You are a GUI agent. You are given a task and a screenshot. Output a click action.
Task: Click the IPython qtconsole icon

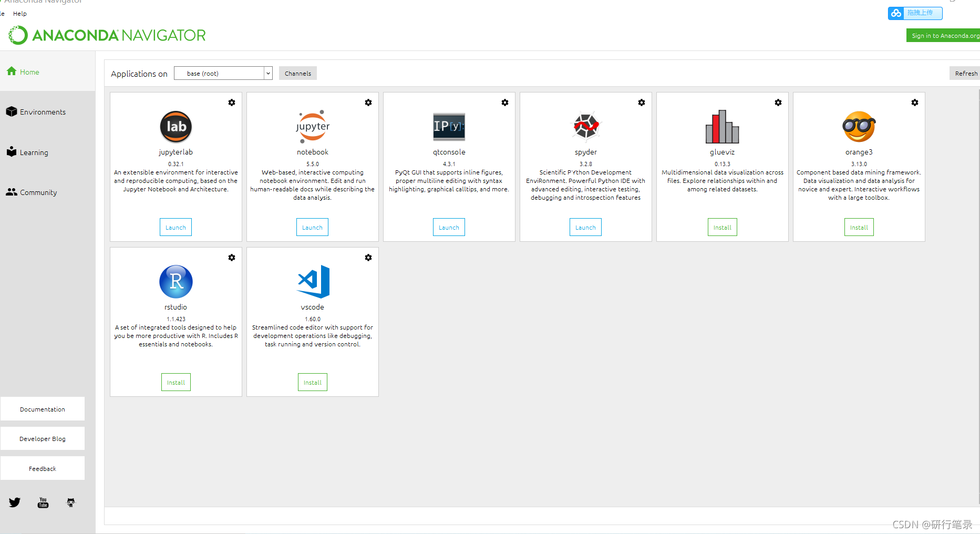[449, 127]
